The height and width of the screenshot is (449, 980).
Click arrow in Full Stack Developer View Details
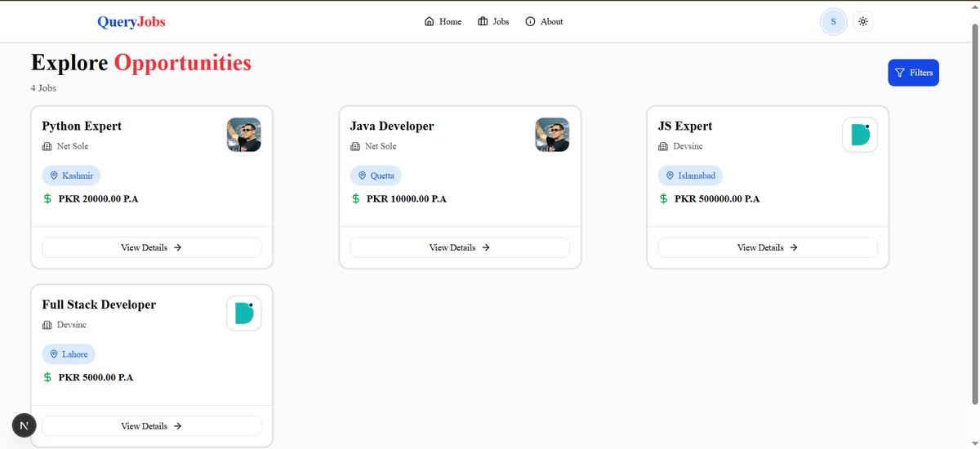click(177, 426)
